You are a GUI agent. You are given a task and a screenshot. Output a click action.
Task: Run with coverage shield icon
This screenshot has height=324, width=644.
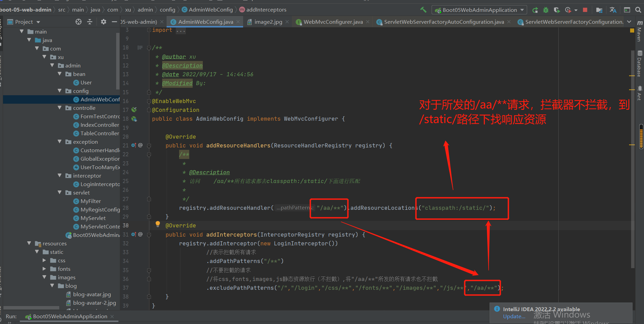[x=557, y=10]
